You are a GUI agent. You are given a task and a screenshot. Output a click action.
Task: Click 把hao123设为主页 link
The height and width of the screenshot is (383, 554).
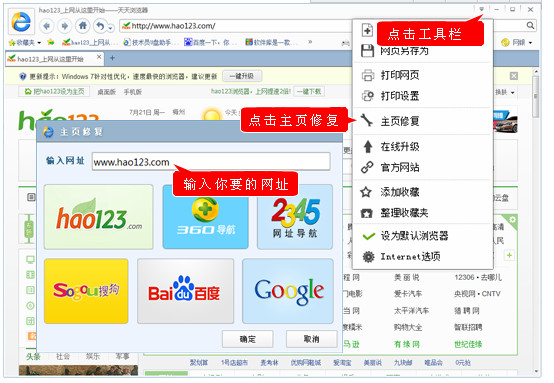coord(55,92)
